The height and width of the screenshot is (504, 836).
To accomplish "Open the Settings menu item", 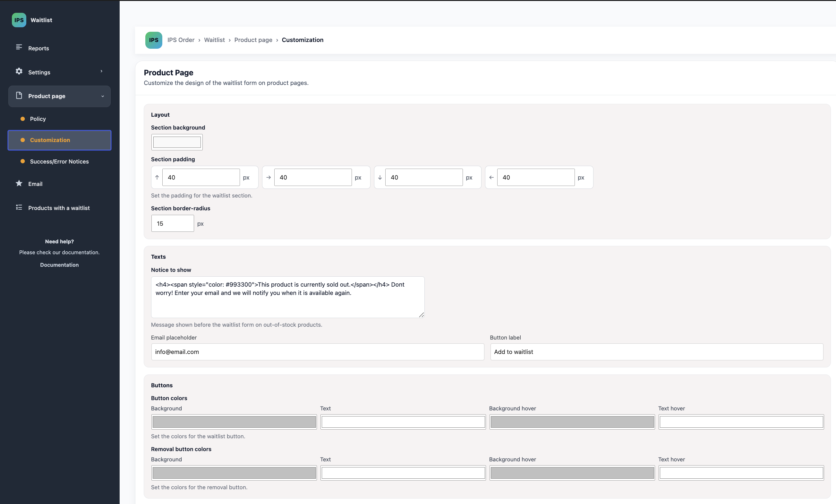I will point(59,72).
